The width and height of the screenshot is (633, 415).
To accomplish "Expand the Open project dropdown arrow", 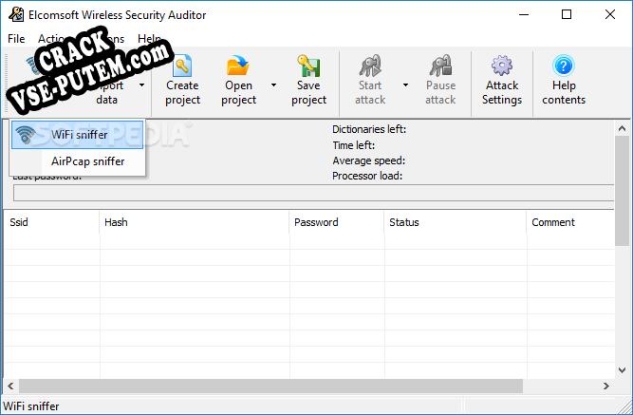I will click(274, 85).
